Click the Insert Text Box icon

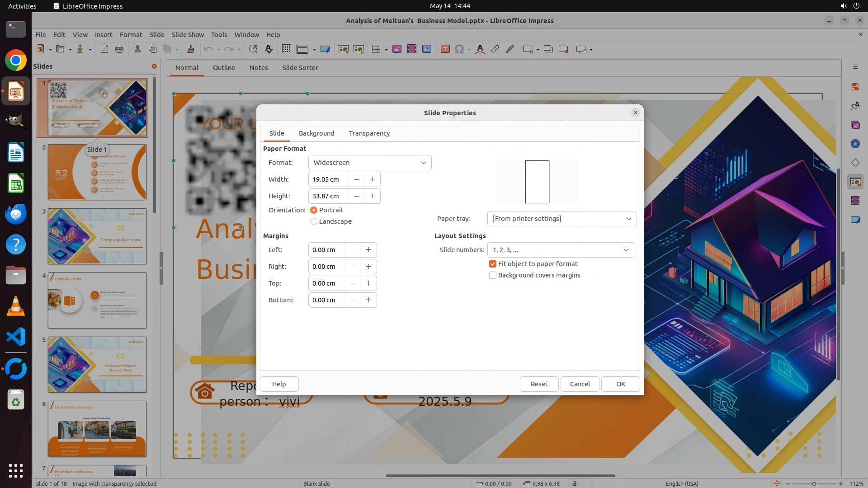pyautogui.click(x=445, y=49)
